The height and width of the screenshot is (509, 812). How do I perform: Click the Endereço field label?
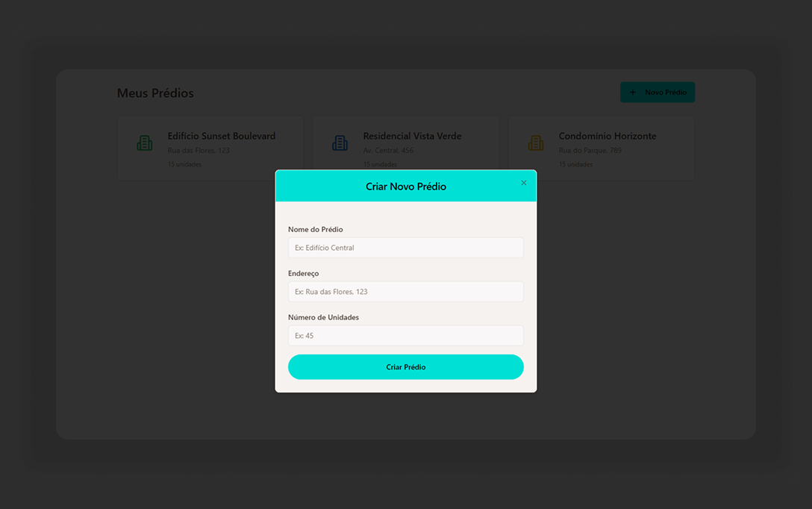pos(303,273)
